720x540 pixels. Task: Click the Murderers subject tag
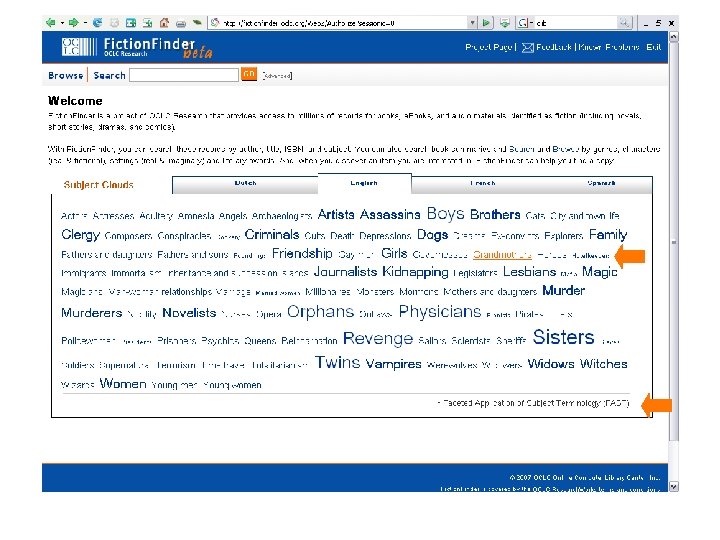tap(91, 313)
